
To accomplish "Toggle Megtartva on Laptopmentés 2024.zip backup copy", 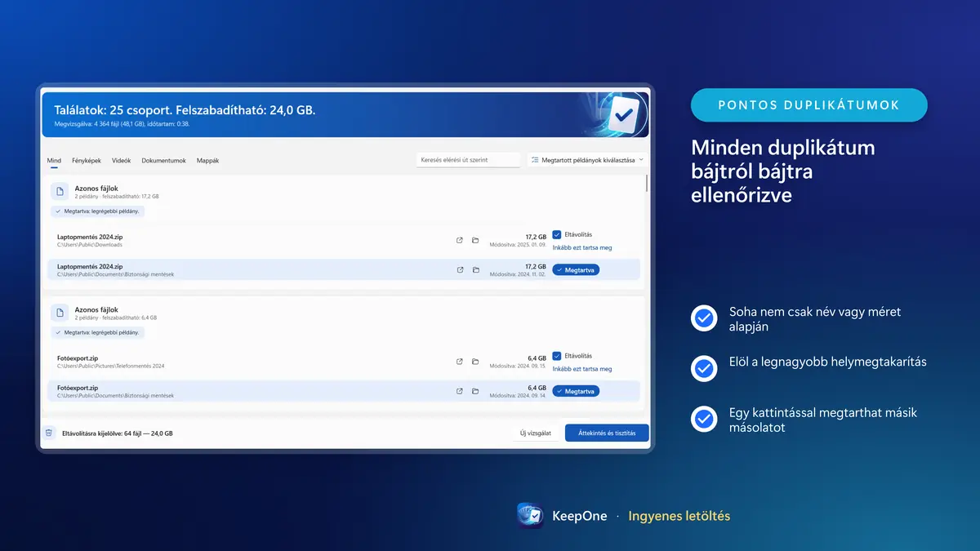I will pyautogui.click(x=576, y=269).
